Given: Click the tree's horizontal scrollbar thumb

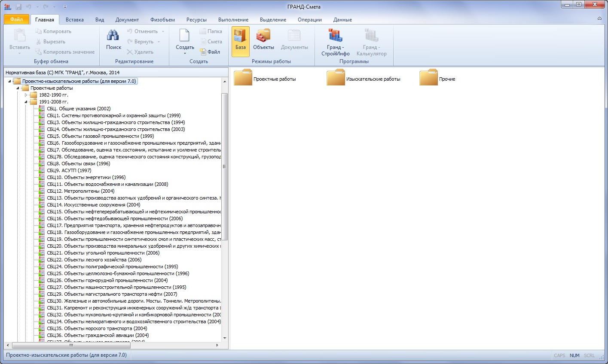Looking at the screenshot, I should (71, 345).
